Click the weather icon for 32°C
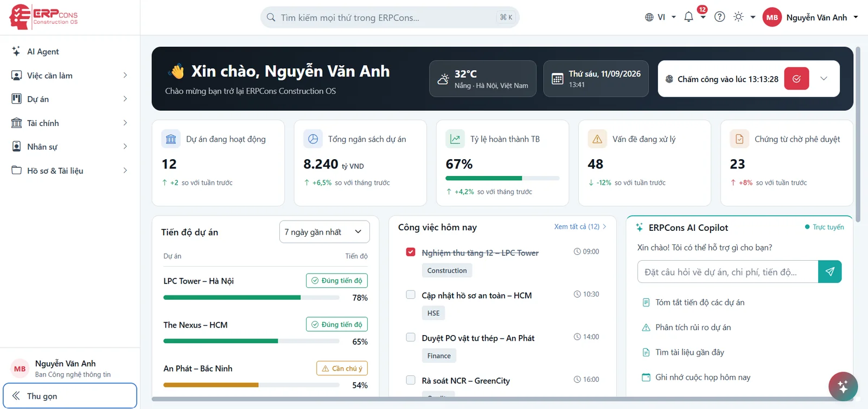Image resolution: width=868 pixels, height=409 pixels. click(x=443, y=79)
